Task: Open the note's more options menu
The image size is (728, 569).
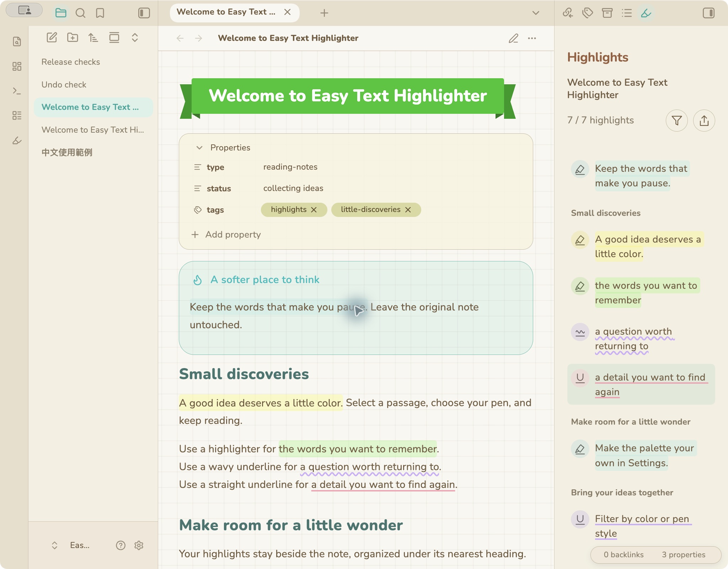Action: pyautogui.click(x=532, y=38)
